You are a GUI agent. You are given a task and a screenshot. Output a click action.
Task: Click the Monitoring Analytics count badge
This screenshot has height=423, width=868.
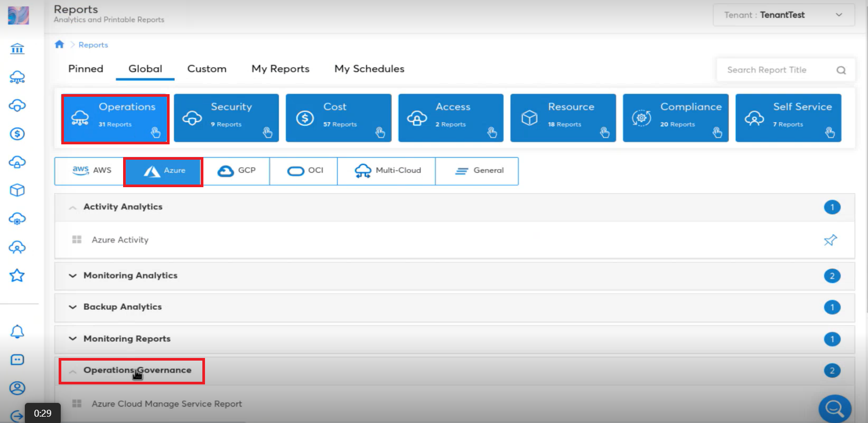(x=832, y=275)
